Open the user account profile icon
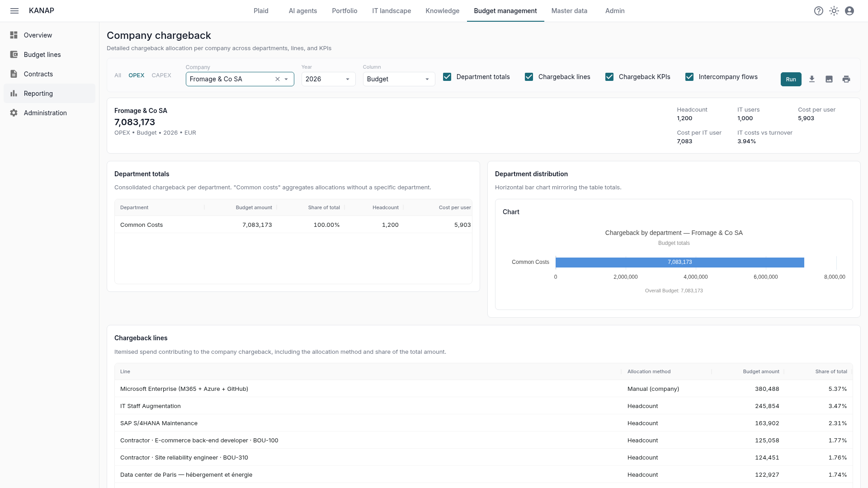 click(849, 11)
